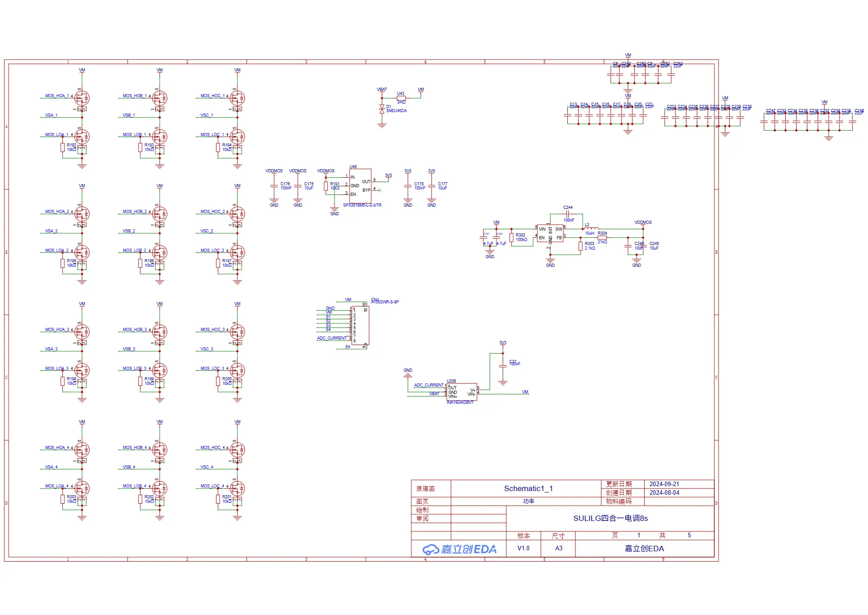
Task: Click the Schematic1_1 title text
Action: click(x=528, y=488)
